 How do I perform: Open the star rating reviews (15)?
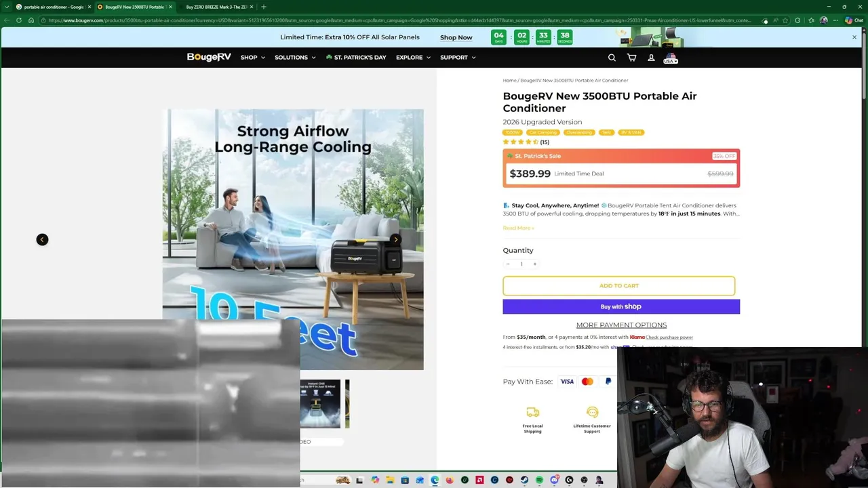pos(526,142)
